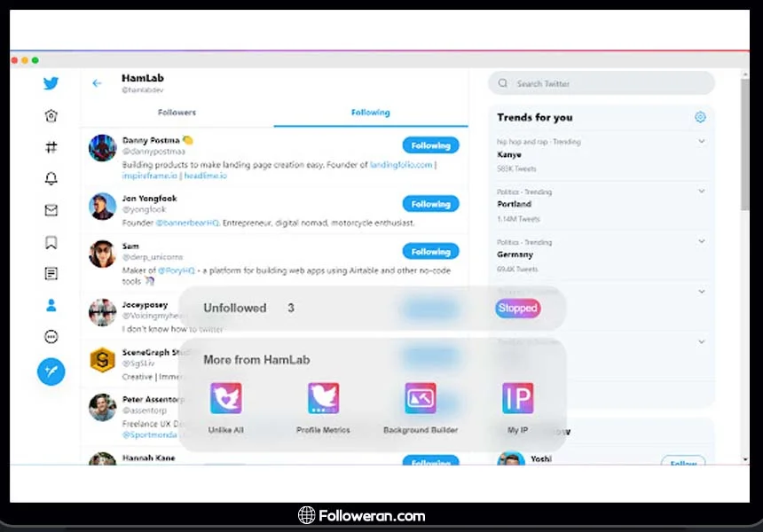
Task: Click the back arrow beside HamLab
Action: point(97,83)
